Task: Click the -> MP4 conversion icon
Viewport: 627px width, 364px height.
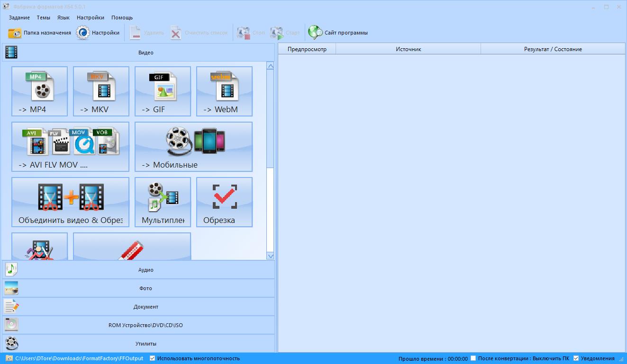Action: (x=39, y=91)
